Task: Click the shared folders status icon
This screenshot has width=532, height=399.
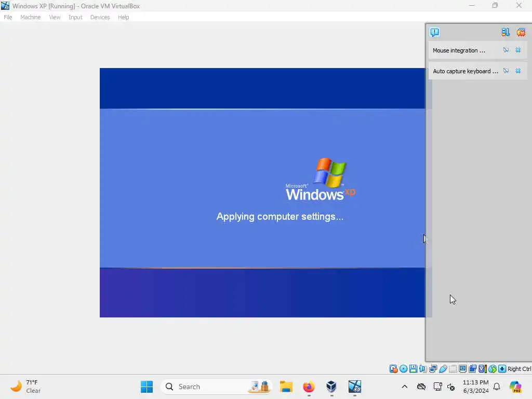Action: (453, 369)
